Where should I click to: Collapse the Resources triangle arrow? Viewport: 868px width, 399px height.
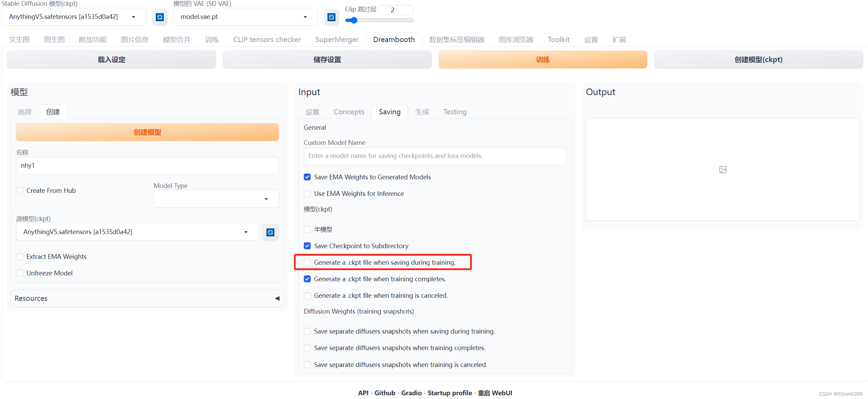277,298
